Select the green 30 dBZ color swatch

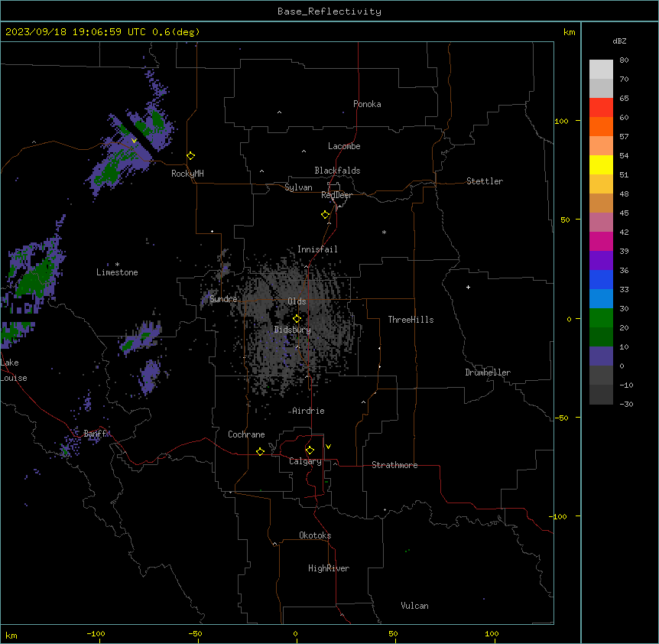coord(601,318)
